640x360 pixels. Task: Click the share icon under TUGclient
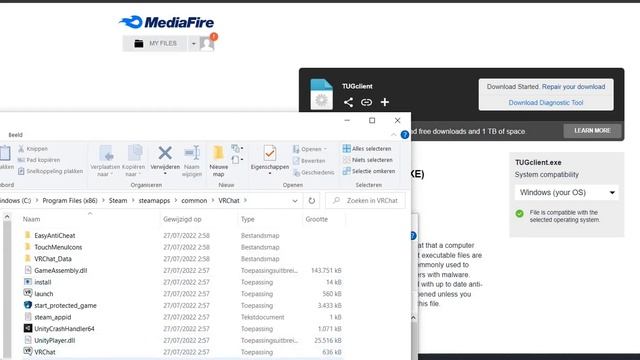[348, 102]
